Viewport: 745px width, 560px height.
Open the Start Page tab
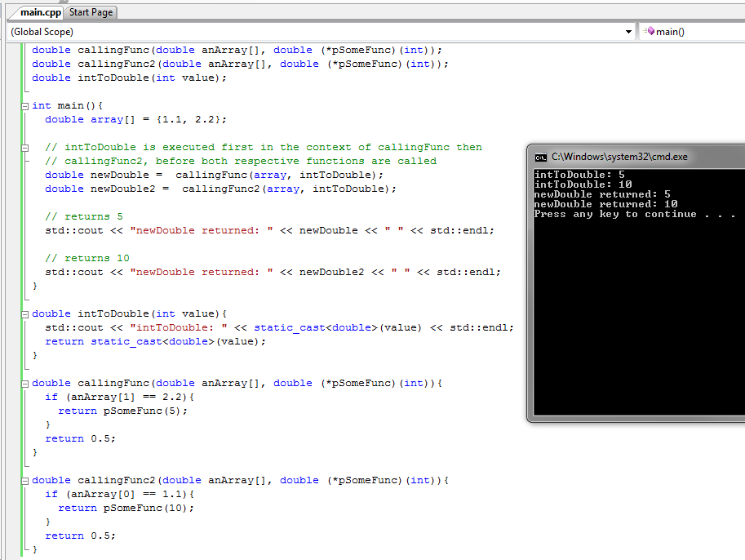click(x=91, y=12)
